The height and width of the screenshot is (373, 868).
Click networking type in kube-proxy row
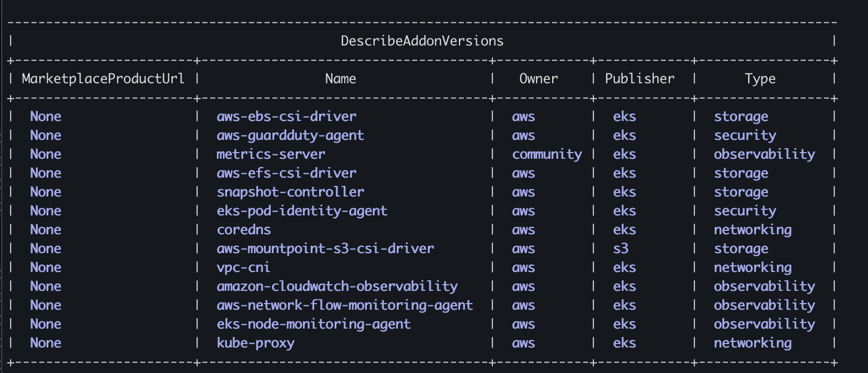point(753,343)
